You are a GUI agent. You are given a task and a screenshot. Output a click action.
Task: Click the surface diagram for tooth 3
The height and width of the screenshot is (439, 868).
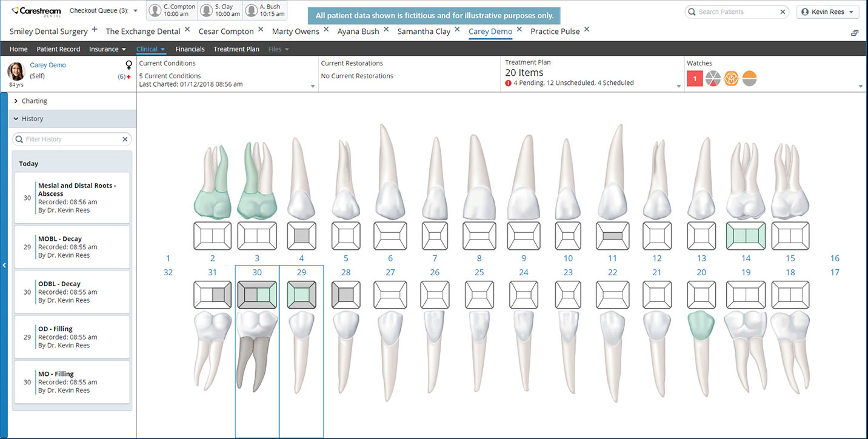[257, 236]
